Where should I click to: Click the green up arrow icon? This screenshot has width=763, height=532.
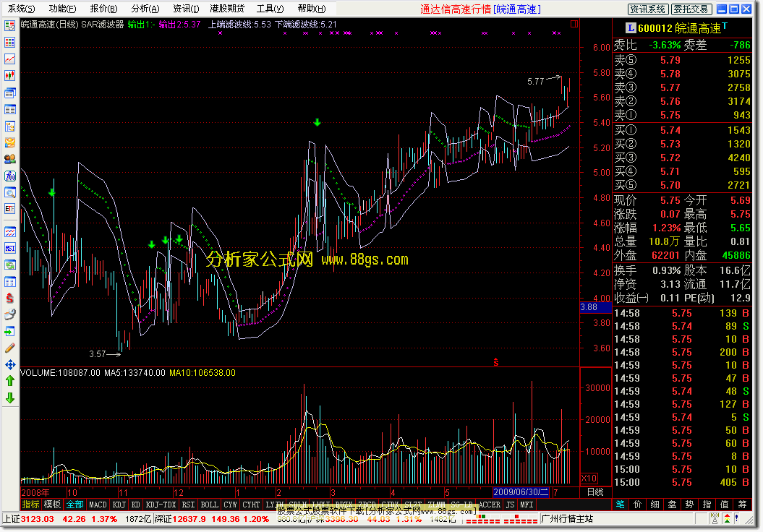pyautogui.click(x=9, y=381)
